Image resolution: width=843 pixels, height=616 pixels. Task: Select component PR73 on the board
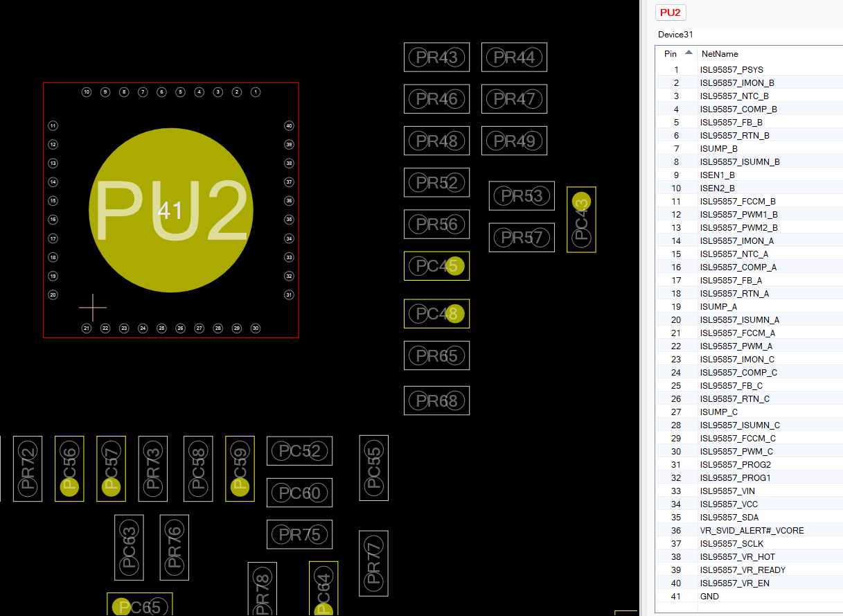[153, 468]
